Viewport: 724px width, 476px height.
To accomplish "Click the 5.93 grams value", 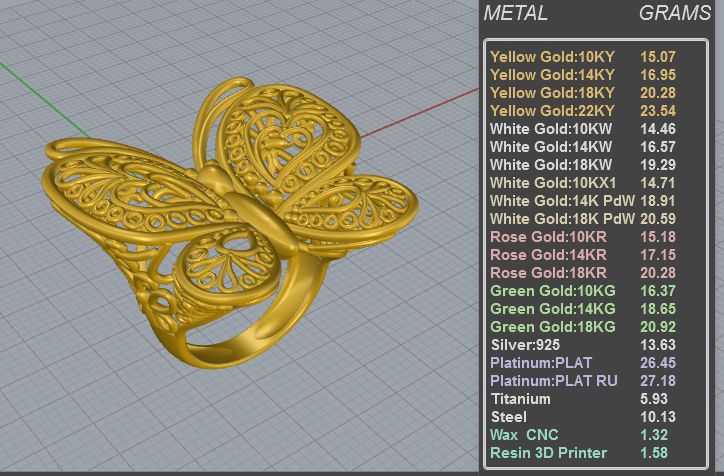I will point(654,399).
